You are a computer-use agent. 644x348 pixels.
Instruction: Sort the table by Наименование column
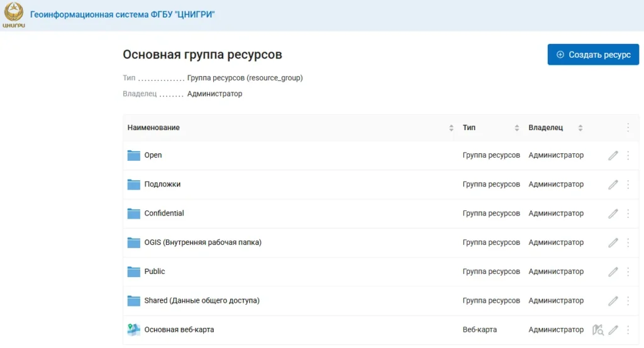pos(451,128)
